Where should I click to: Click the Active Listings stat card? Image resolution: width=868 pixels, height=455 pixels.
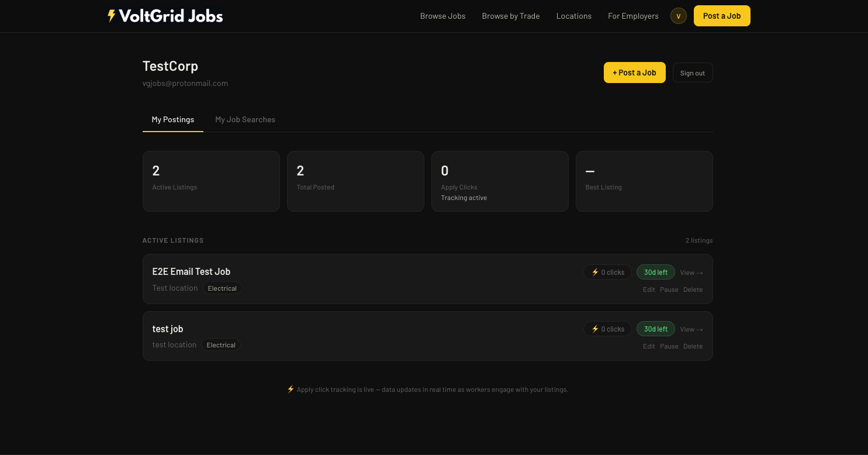pyautogui.click(x=211, y=181)
